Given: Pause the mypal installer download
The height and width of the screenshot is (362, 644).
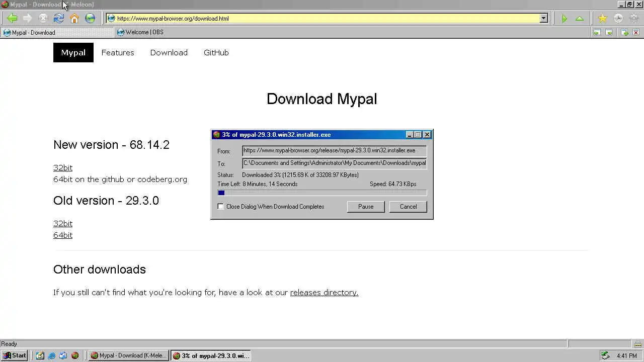Looking at the screenshot, I should click(x=366, y=207).
